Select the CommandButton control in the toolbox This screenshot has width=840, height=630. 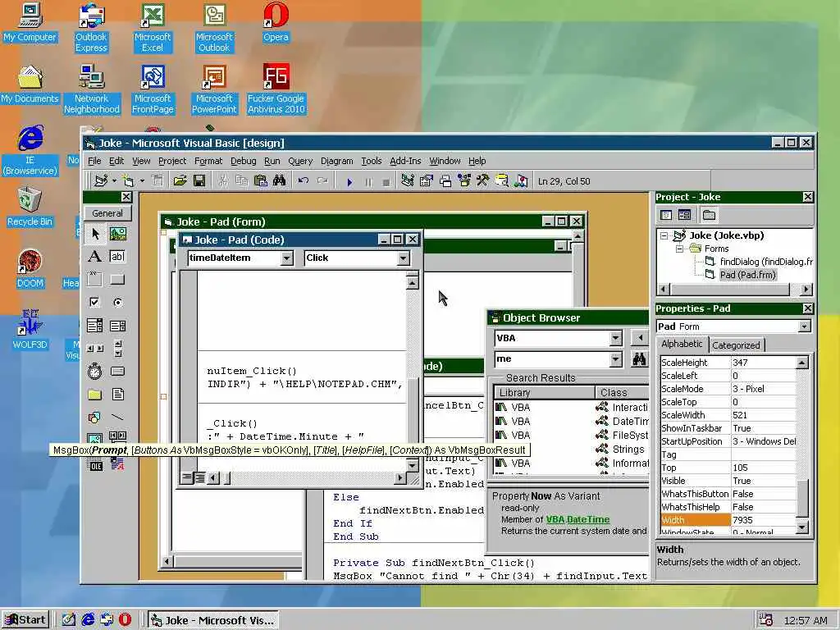[x=118, y=279]
